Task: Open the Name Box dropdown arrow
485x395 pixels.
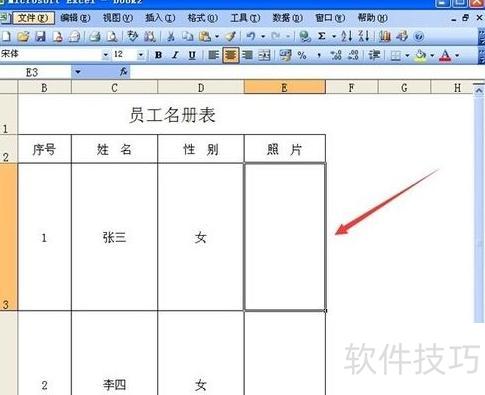Action: [x=78, y=72]
